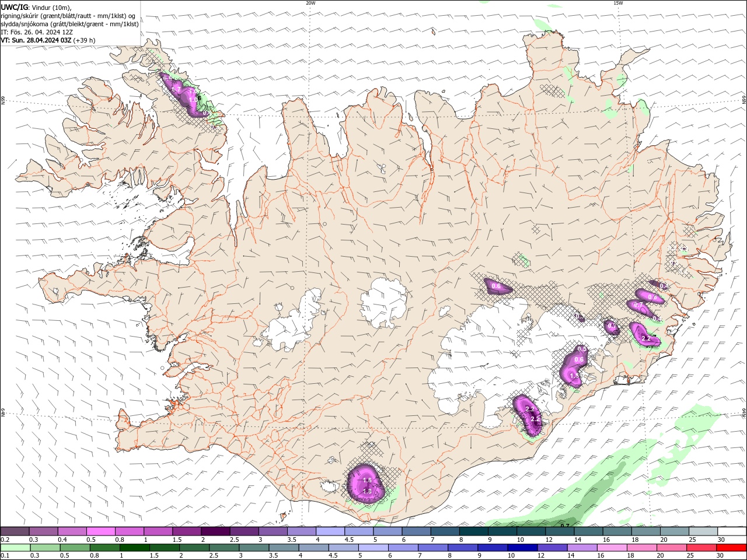Click the 0.3 label in the upper legend row
The image size is (747, 560).
tap(34, 540)
